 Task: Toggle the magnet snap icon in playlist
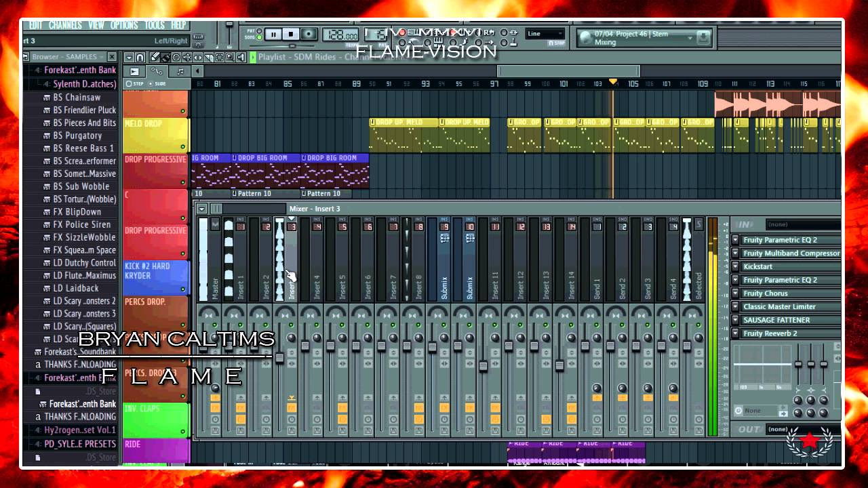[140, 58]
